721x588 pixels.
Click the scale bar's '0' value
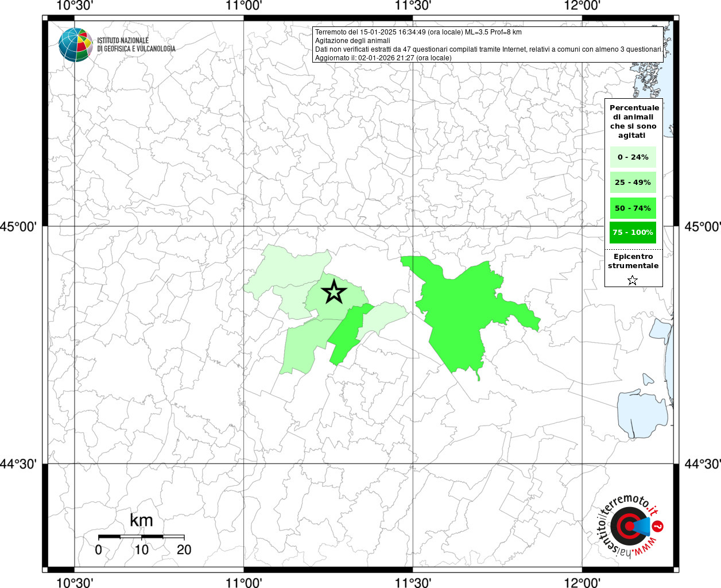click(99, 550)
